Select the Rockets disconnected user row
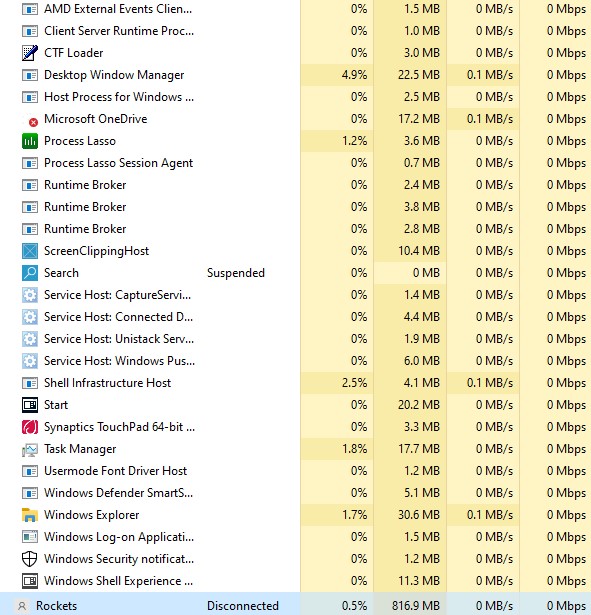The image size is (591, 615). (295, 604)
